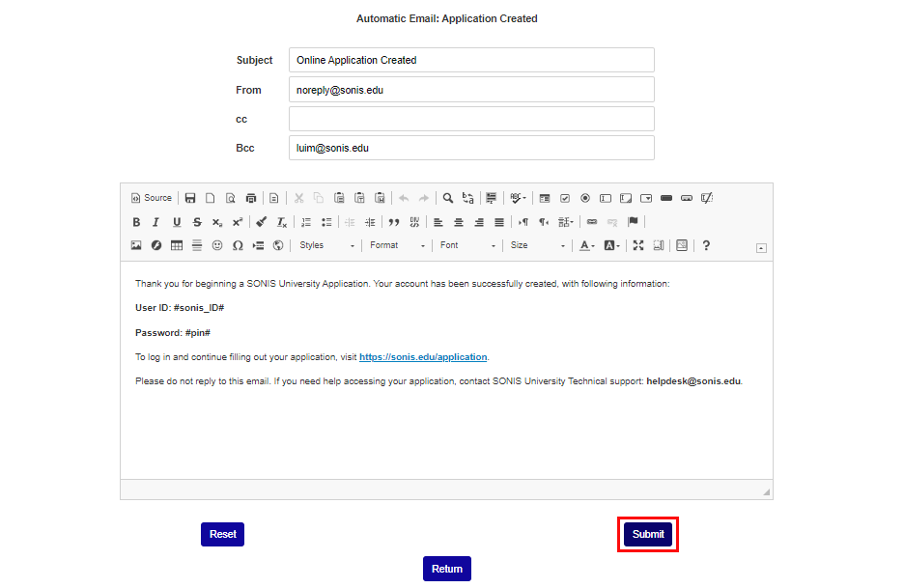Insert a Checkbox form element

pyautogui.click(x=564, y=198)
